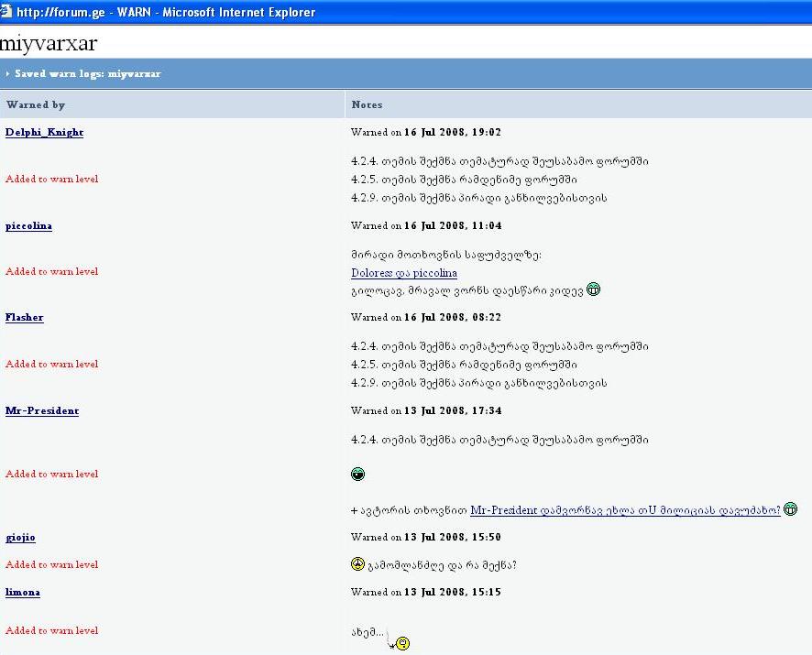Click the yellow smiley in limona's note
Viewport: 812px width, 655px height.
coord(403,643)
